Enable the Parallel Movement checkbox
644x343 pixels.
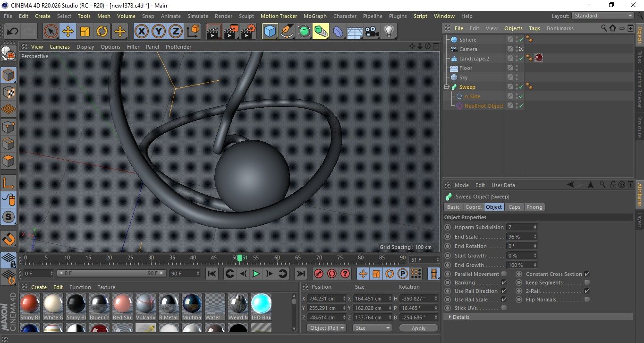504,274
